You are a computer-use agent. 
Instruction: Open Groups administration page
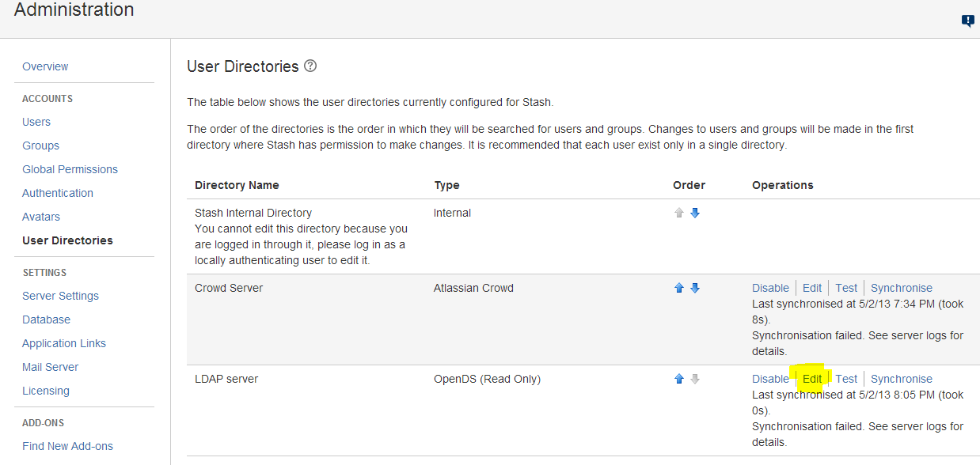[x=41, y=146]
